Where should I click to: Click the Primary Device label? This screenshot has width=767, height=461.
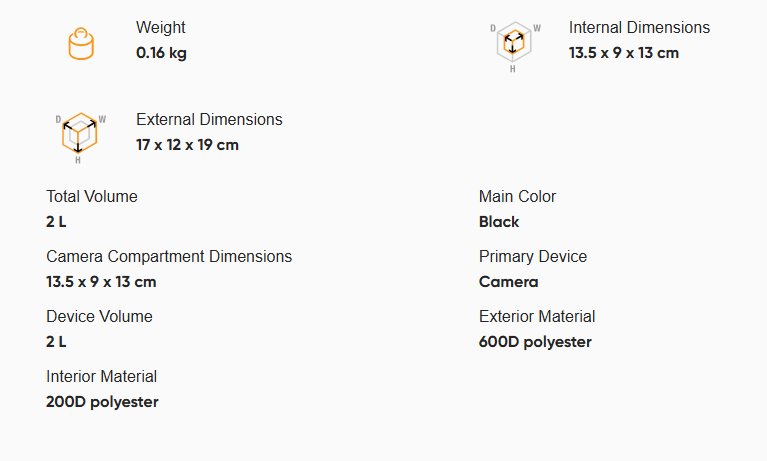(x=533, y=256)
